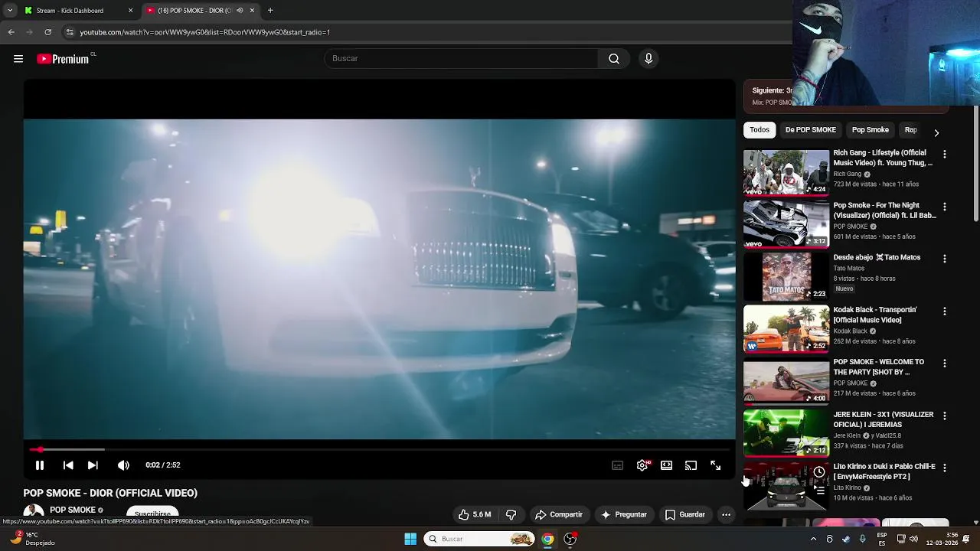Click the search magnifier button
The width and height of the screenshot is (980, 551).
[x=614, y=59]
